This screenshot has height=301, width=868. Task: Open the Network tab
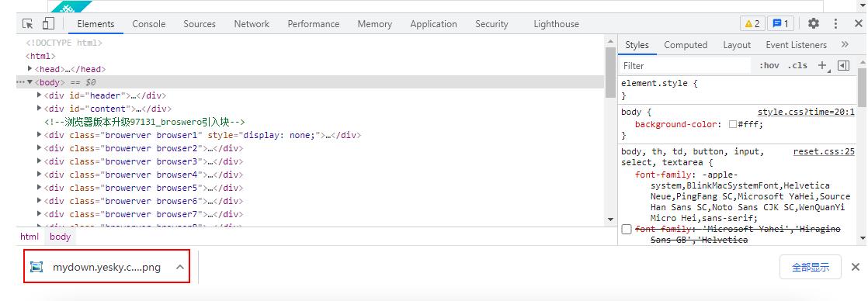click(252, 24)
